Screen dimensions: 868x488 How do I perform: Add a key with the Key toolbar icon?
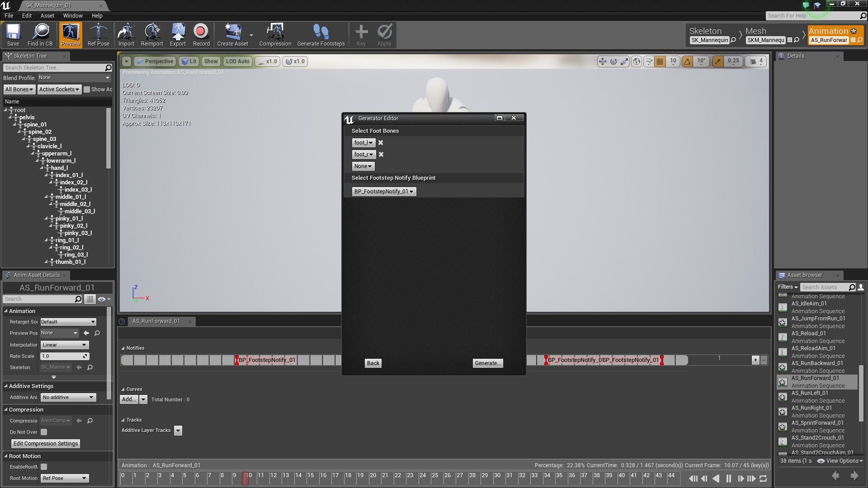(361, 35)
